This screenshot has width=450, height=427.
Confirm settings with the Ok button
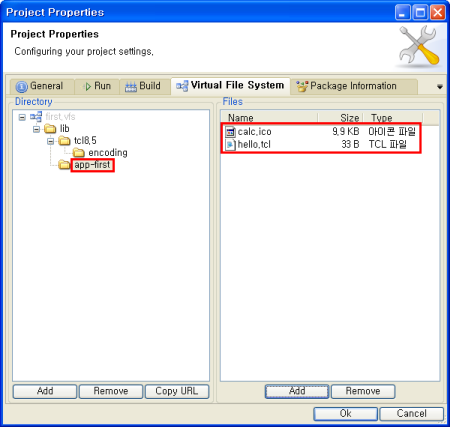pyautogui.click(x=346, y=414)
